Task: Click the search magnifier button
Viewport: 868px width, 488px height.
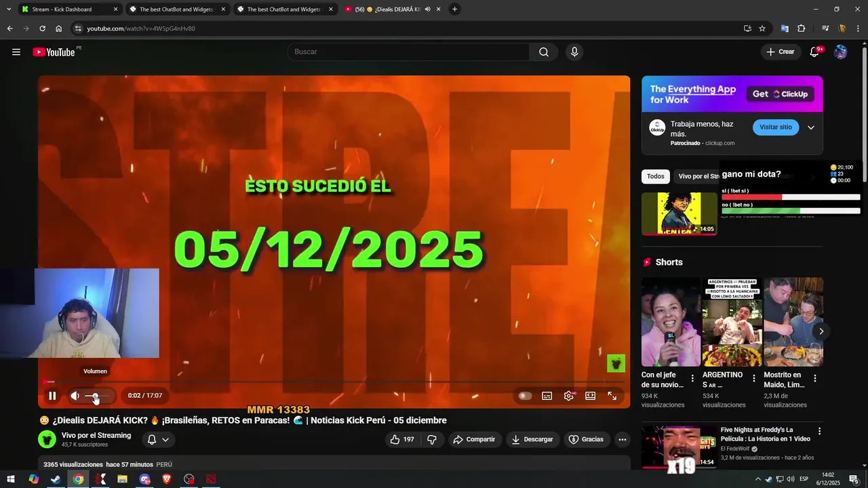Action: coord(544,52)
